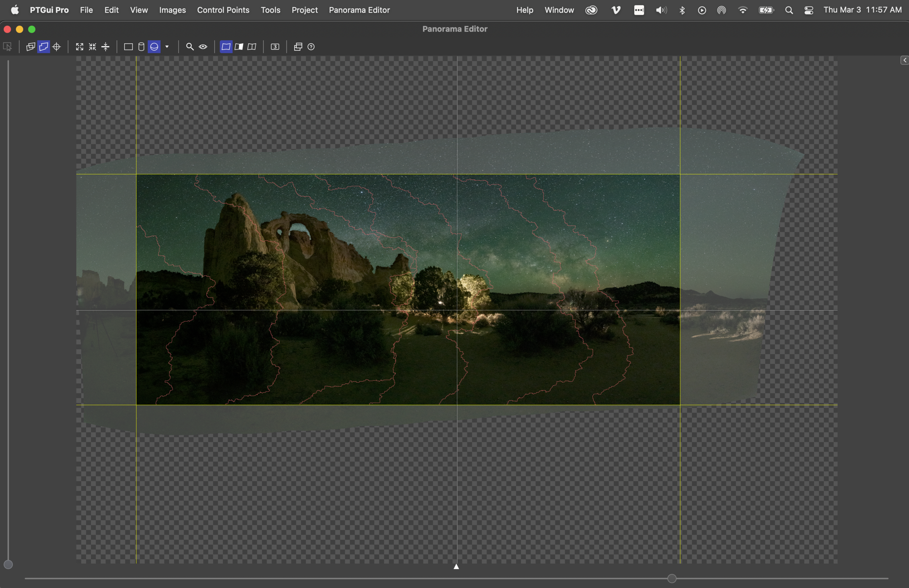
Task: Enable blended panorama display mode
Action: 226,47
